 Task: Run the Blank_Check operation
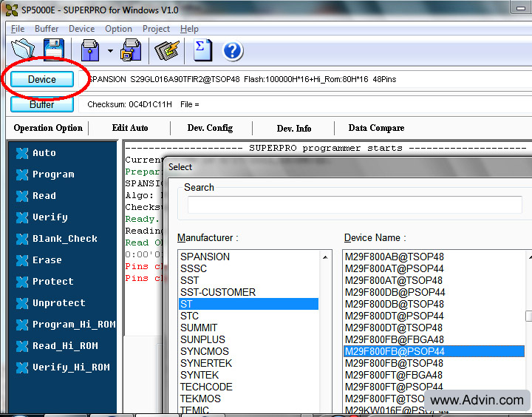tap(56, 239)
